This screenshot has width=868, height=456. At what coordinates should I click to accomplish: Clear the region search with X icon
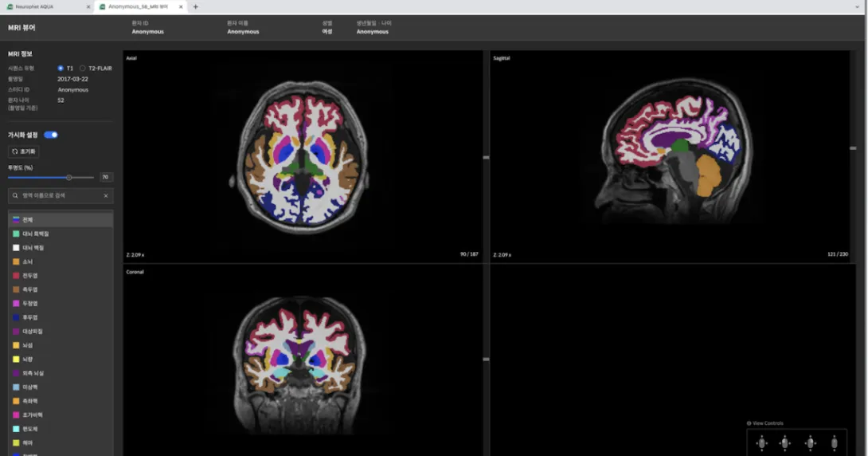106,195
